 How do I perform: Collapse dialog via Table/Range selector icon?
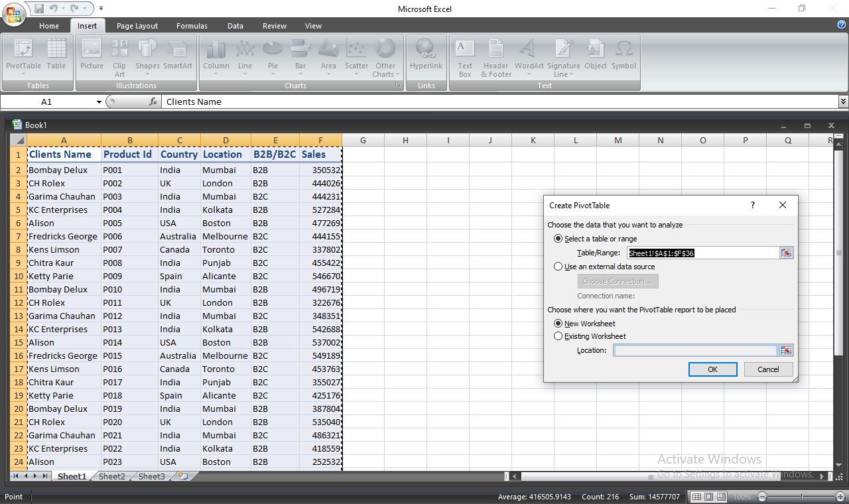click(x=786, y=253)
